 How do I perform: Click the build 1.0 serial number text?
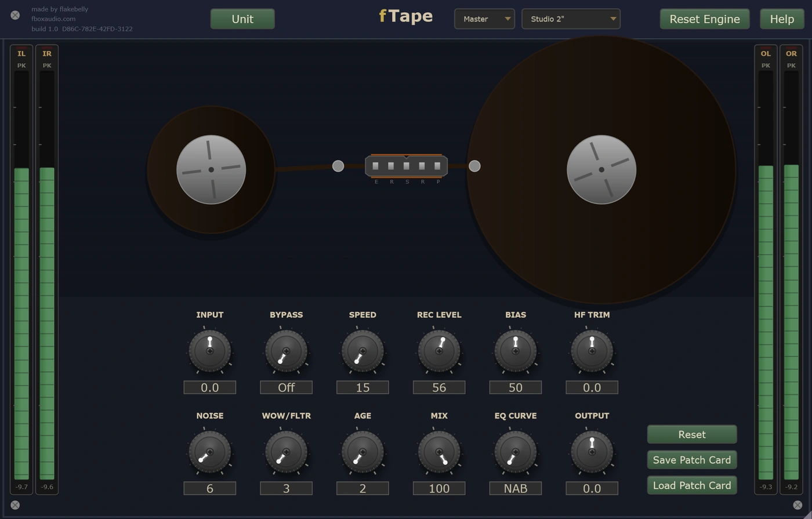[x=82, y=28]
